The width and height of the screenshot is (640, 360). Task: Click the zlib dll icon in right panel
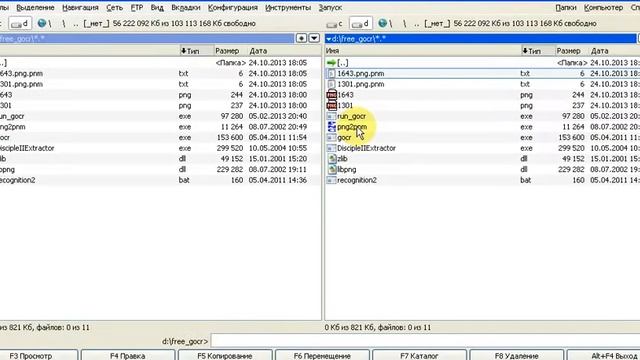point(332,159)
